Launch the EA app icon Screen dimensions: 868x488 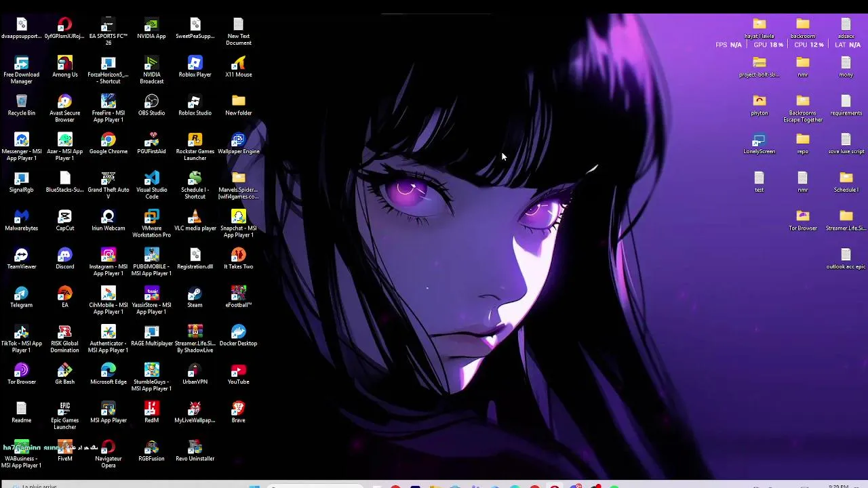click(x=65, y=298)
